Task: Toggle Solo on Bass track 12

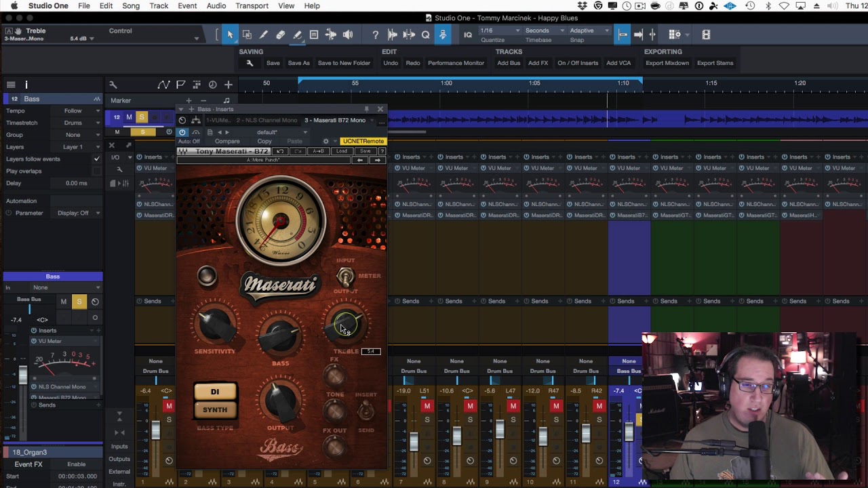Action: 141,117
